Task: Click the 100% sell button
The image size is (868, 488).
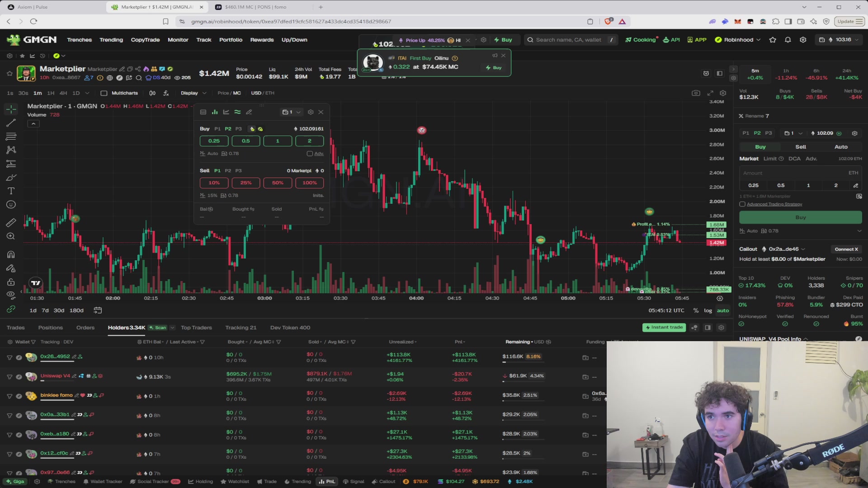Action: click(310, 183)
